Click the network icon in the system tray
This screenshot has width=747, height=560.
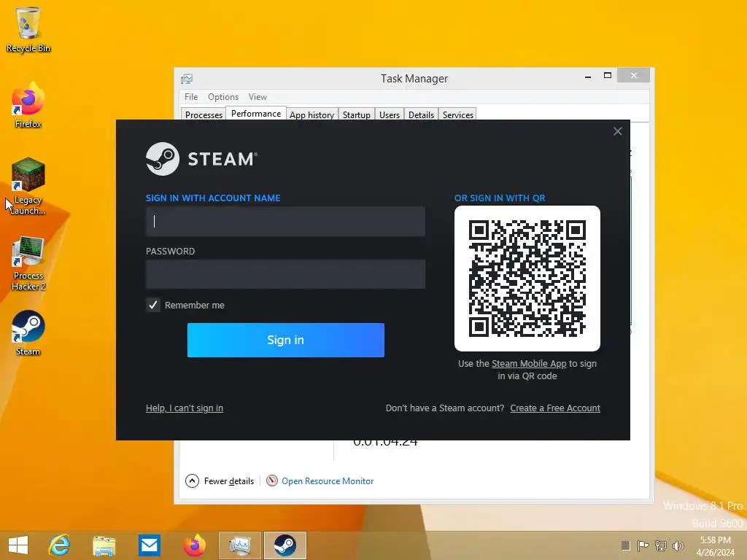[x=661, y=545]
